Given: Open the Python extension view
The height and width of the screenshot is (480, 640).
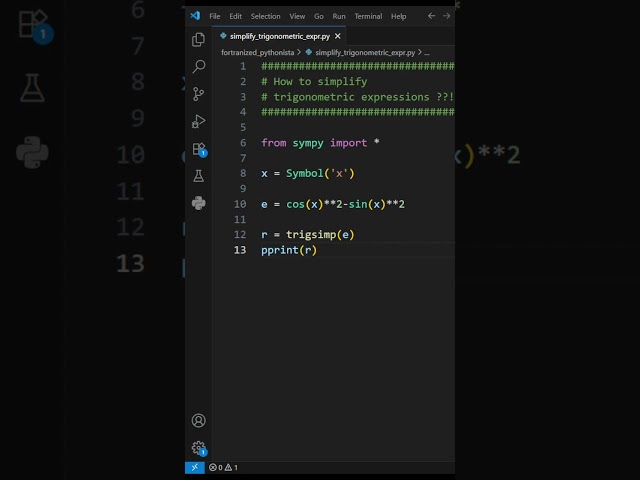Looking at the screenshot, I should click(x=198, y=203).
